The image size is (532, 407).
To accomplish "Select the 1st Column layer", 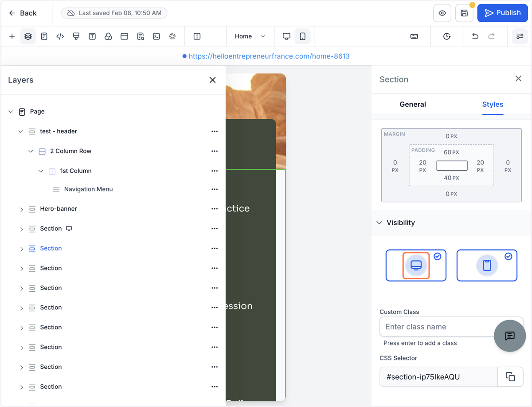I will click(x=76, y=171).
